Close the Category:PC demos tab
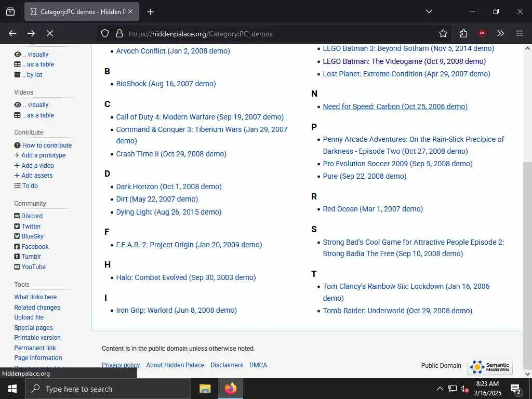532x399 pixels. pos(130,11)
